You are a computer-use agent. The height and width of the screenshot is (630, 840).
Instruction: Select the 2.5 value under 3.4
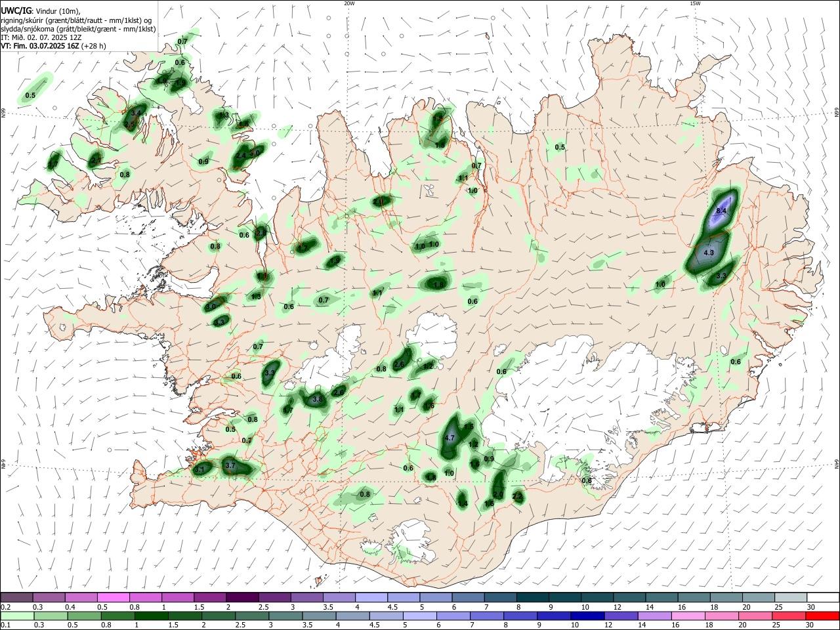click(x=130, y=125)
